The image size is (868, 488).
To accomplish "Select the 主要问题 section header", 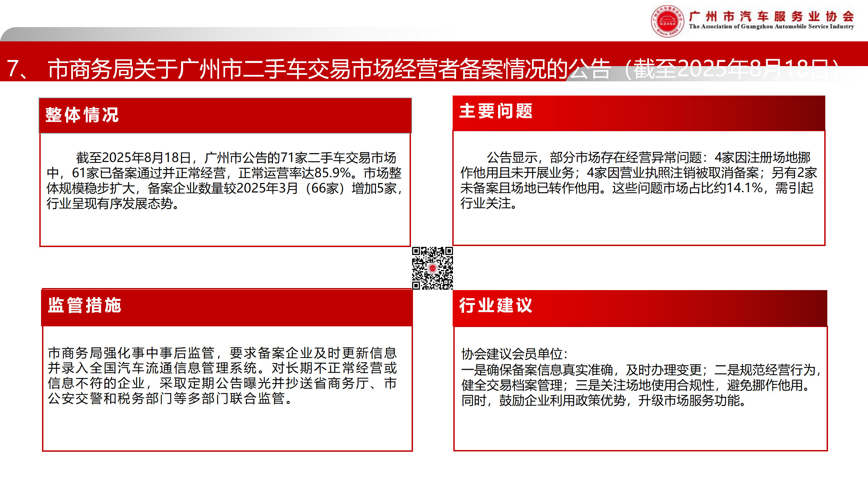I will [x=639, y=113].
